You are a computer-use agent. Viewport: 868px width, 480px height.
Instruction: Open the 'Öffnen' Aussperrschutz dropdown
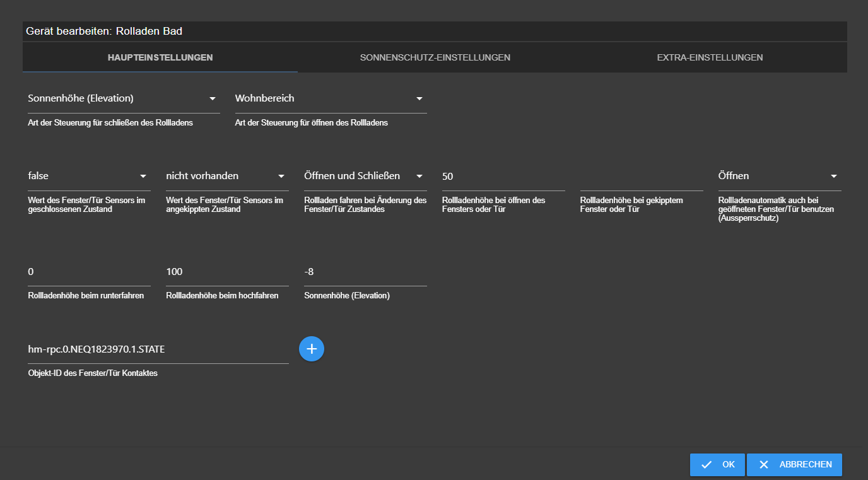780,177
